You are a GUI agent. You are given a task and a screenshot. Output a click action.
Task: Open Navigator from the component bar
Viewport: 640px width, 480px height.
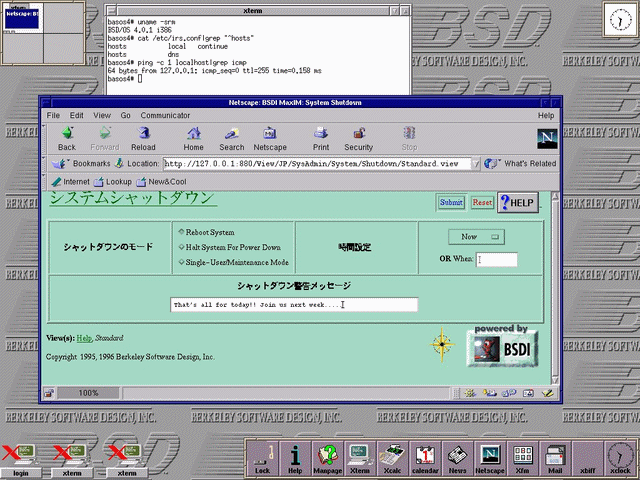tap(470, 393)
